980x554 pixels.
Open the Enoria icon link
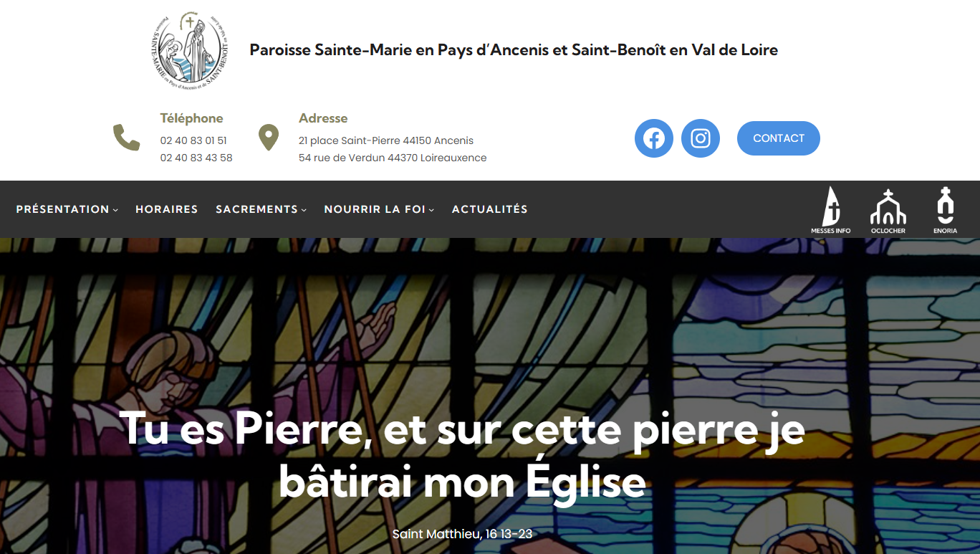pos(946,210)
